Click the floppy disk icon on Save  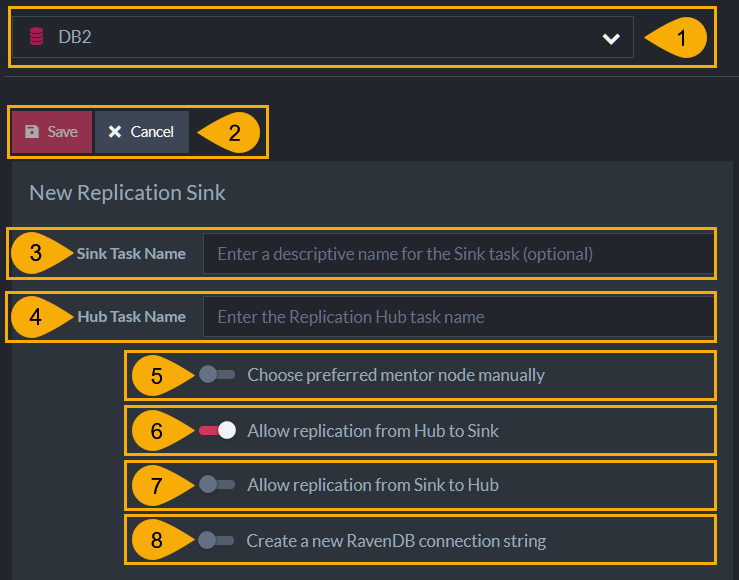pyautogui.click(x=32, y=131)
